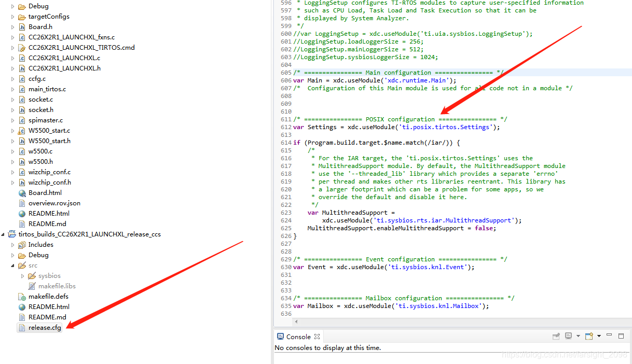Image resolution: width=632 pixels, height=364 pixels.
Task: Click the Includes folder icon
Action: 22,245
